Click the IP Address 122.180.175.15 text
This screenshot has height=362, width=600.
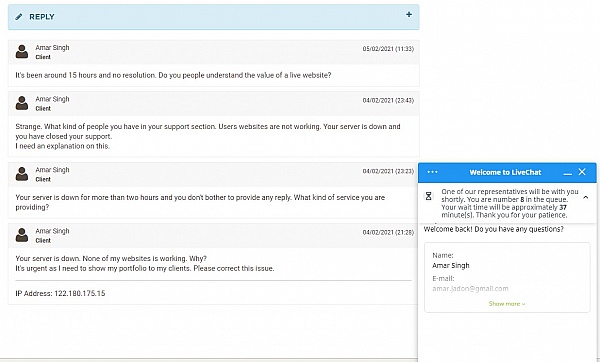(x=60, y=294)
